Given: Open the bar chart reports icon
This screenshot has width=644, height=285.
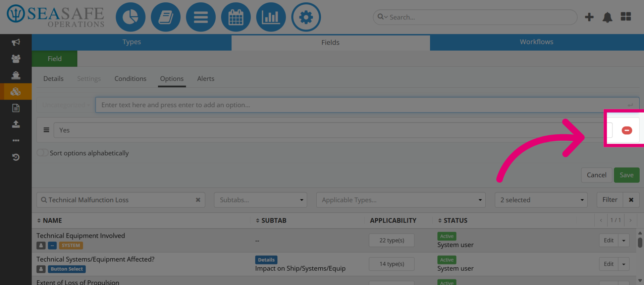Looking at the screenshot, I should (271, 17).
